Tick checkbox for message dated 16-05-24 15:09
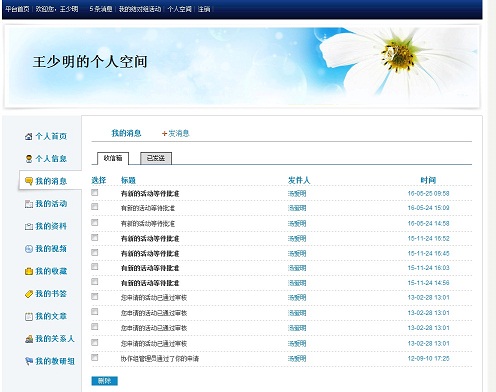496x392 pixels. pos(95,207)
